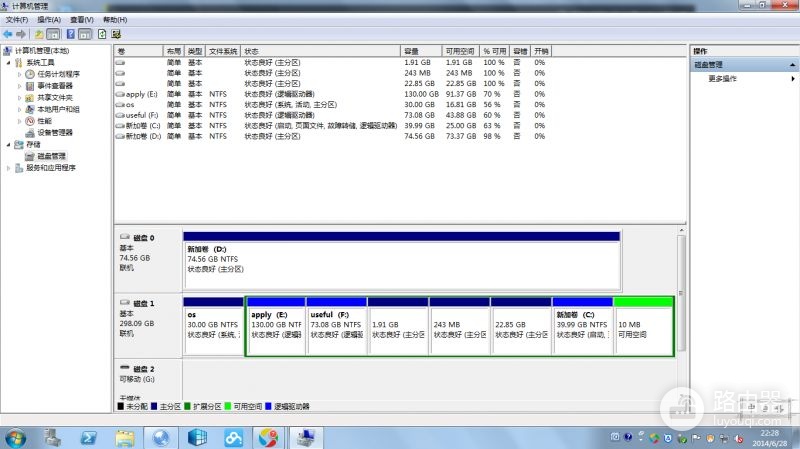Collapse the 系统工具 tree node
800x449 pixels.
(x=9, y=62)
